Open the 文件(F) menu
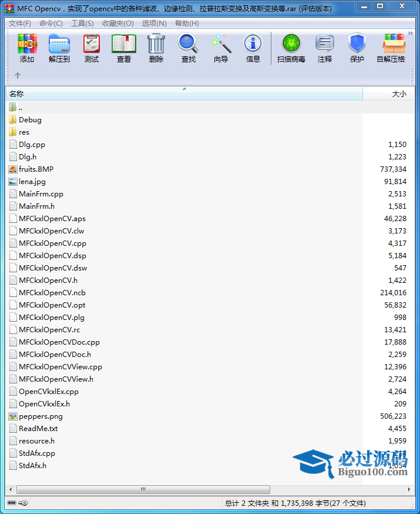420x514 pixels. click(19, 24)
